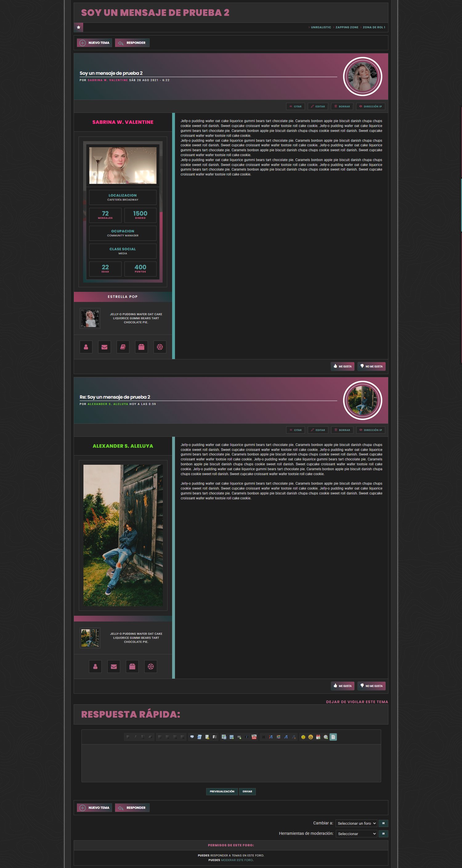Click the box icon under Alexander's profile

pyautogui.click(x=132, y=666)
